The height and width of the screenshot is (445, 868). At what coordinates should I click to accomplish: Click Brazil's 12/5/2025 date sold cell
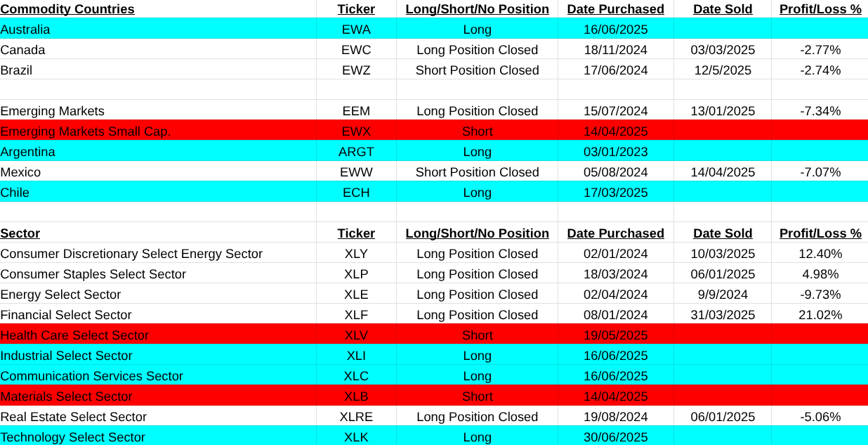pos(722,70)
